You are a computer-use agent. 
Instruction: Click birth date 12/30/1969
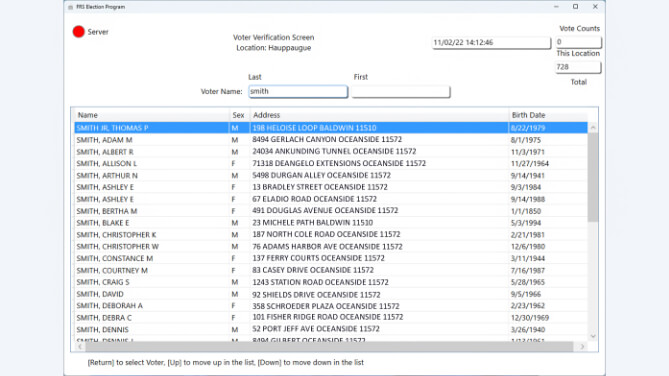coord(529,318)
